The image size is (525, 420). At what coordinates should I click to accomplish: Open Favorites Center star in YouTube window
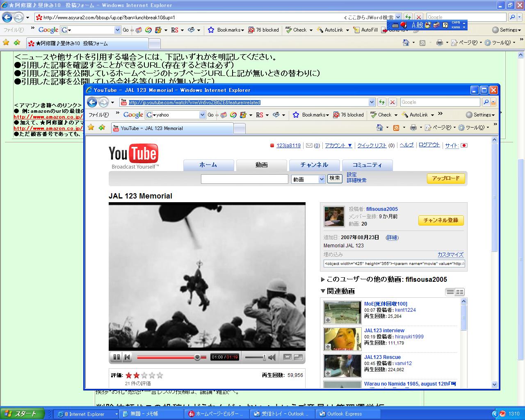click(91, 128)
